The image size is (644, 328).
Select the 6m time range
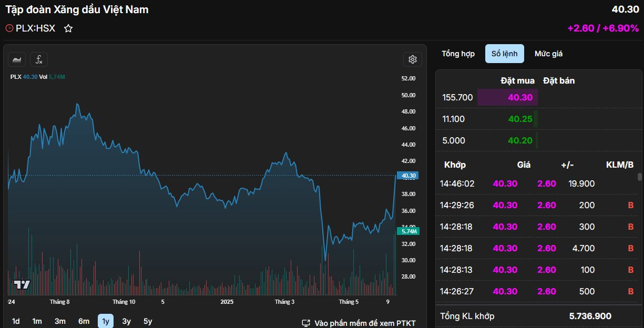pyautogui.click(x=84, y=321)
